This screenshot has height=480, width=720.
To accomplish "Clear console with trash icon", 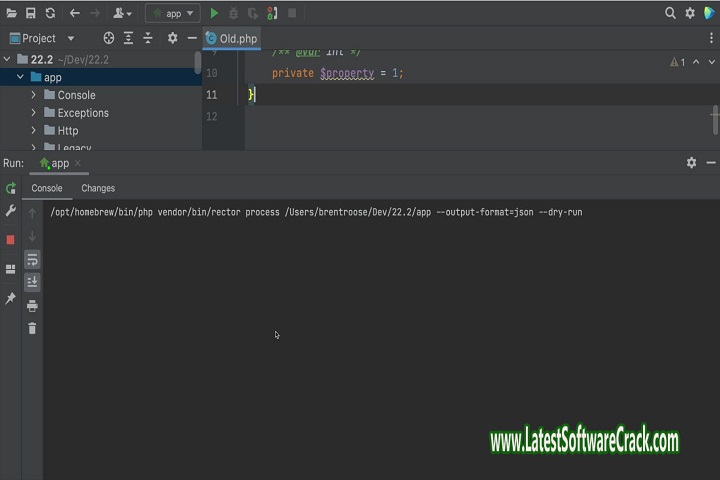I will pos(32,328).
